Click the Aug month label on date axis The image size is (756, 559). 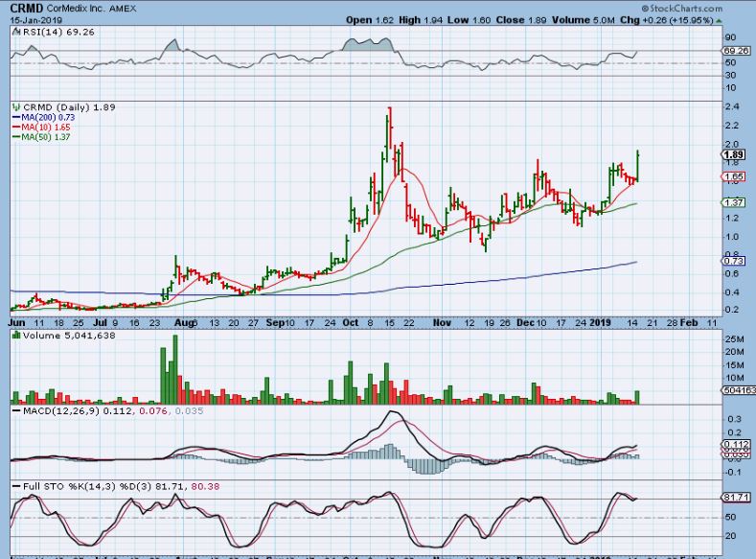click(x=185, y=323)
